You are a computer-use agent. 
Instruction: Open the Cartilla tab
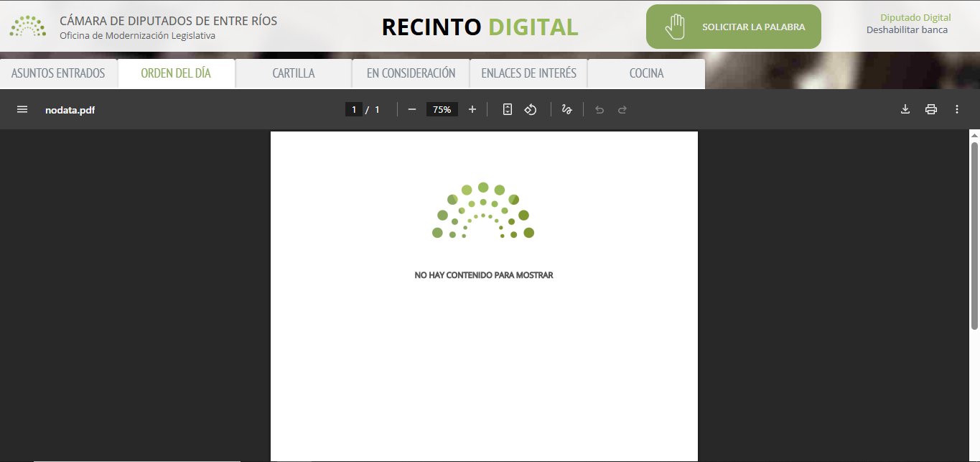click(x=293, y=73)
